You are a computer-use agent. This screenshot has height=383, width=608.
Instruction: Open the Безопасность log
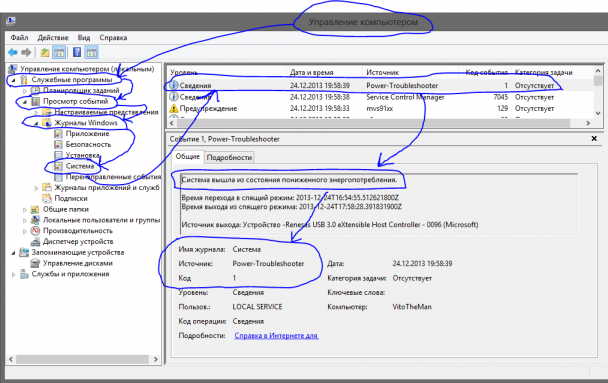pyautogui.click(x=88, y=144)
